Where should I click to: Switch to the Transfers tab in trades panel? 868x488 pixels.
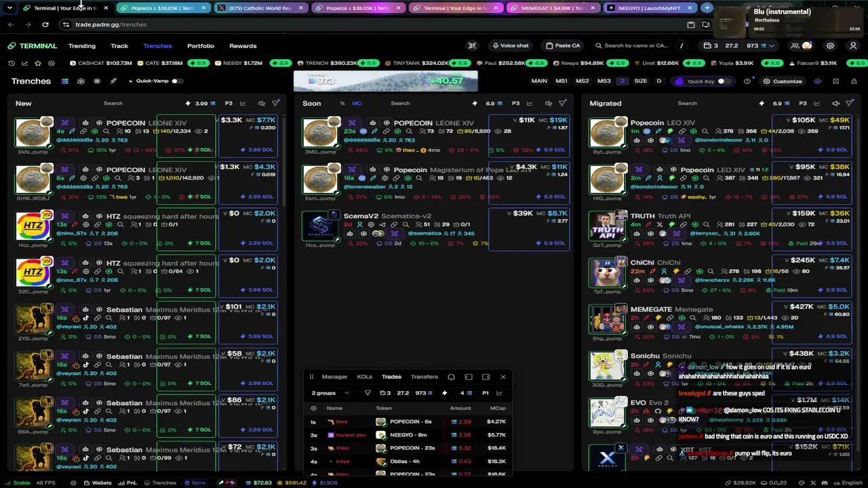[425, 377]
